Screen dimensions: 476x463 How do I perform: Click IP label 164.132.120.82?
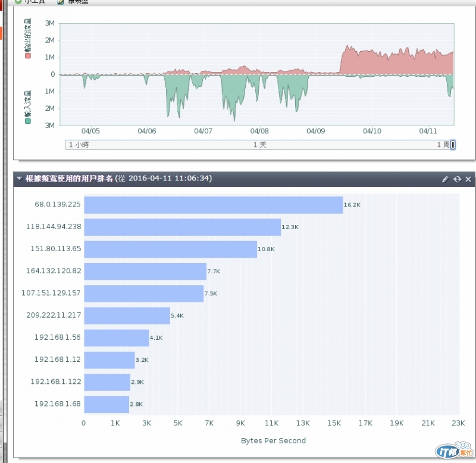tap(54, 271)
